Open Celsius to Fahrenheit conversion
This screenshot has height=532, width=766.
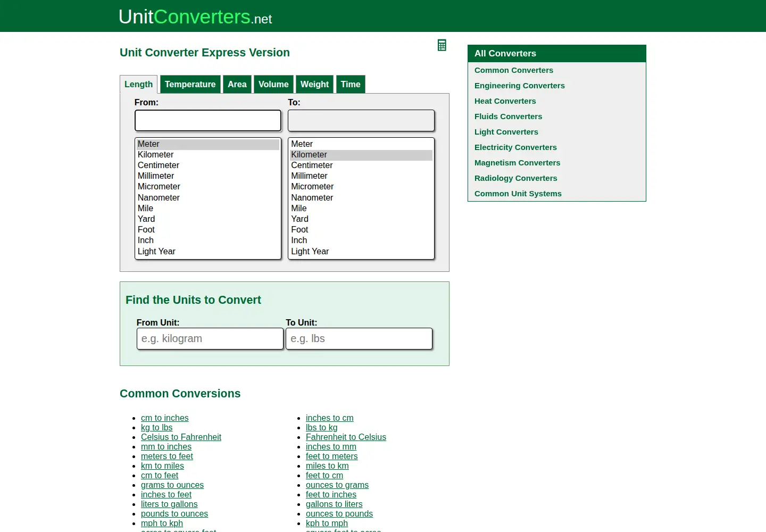point(181,437)
